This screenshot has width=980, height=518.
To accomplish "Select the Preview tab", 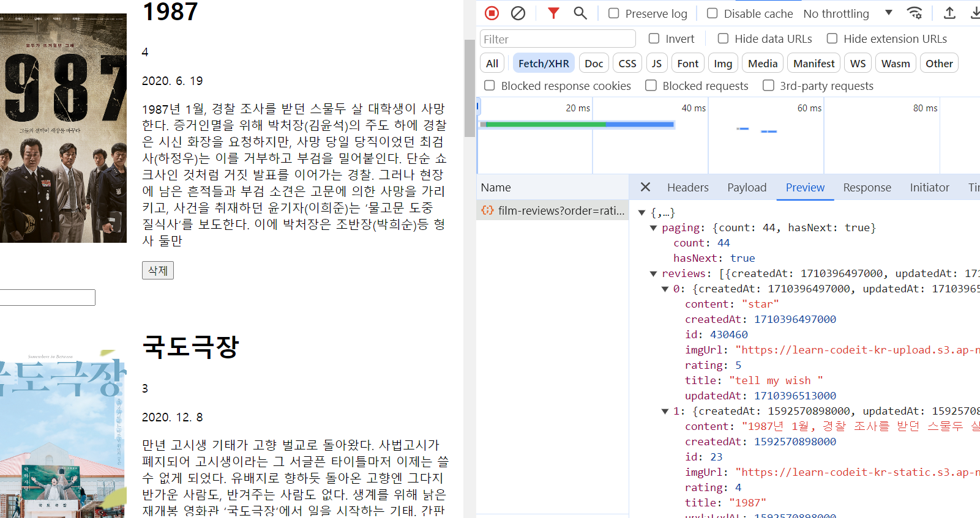I will pos(806,188).
